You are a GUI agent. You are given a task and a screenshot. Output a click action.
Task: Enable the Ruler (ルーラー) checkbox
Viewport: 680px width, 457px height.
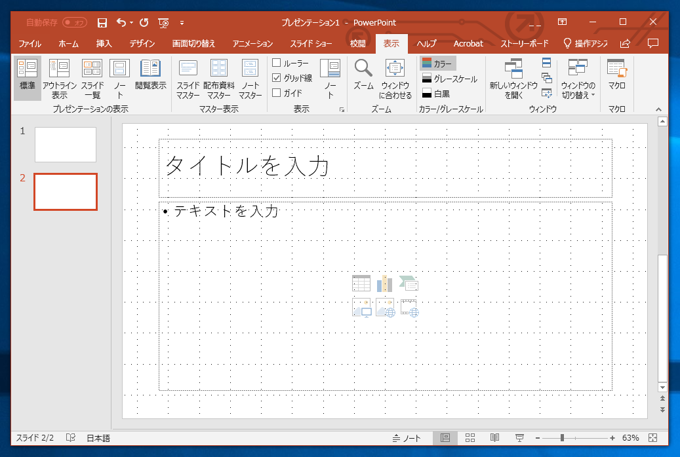point(277,63)
